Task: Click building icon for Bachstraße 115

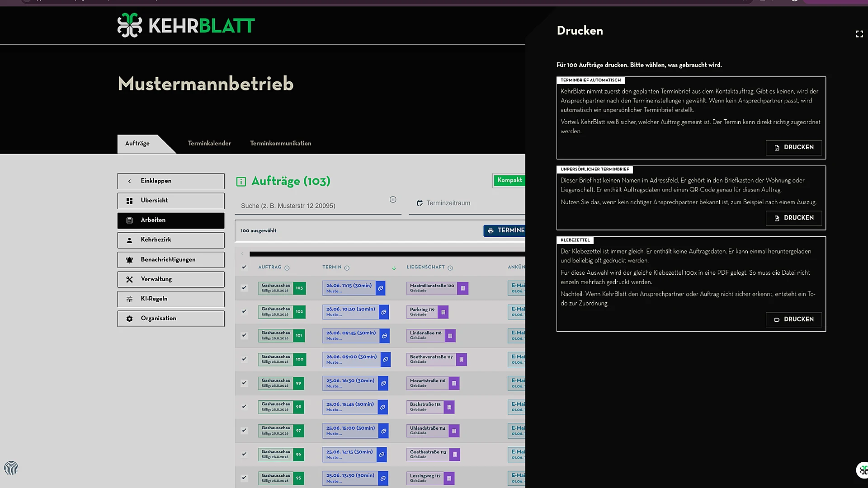Action: pyautogui.click(x=449, y=407)
